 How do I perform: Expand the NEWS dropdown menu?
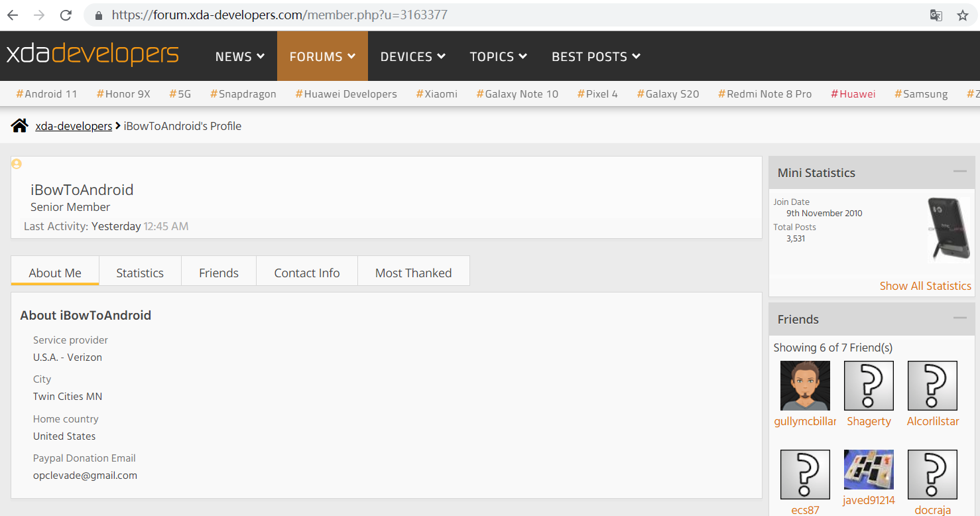coord(240,56)
